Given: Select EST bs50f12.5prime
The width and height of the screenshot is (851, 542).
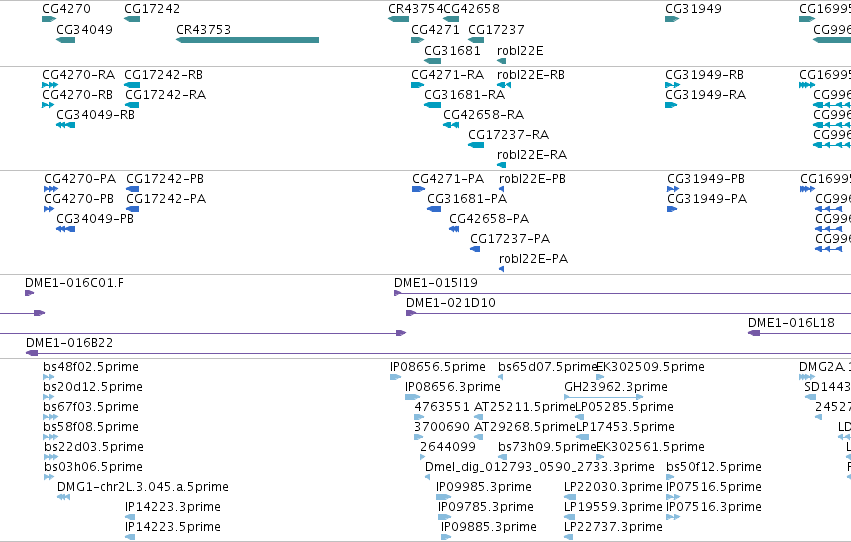Looking at the screenshot, I should click(x=670, y=477).
